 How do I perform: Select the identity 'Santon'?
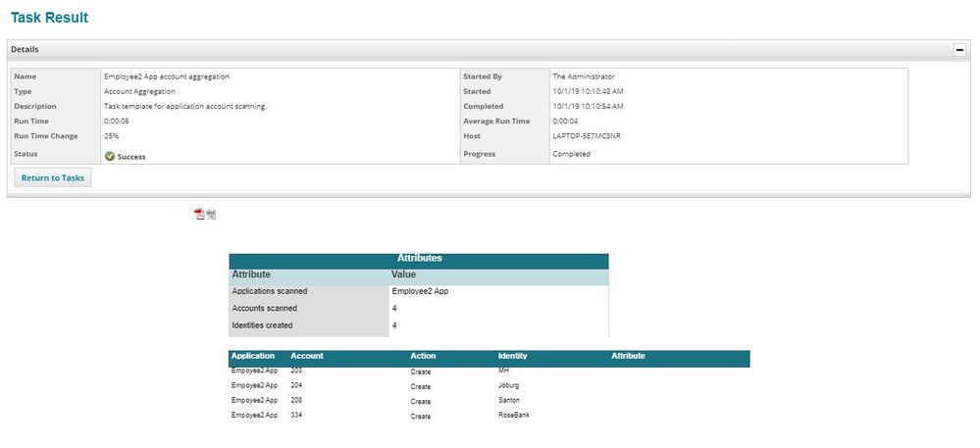[509, 401]
